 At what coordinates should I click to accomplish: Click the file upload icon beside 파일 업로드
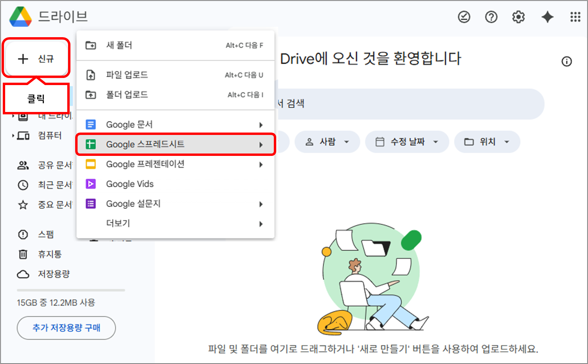click(x=91, y=75)
